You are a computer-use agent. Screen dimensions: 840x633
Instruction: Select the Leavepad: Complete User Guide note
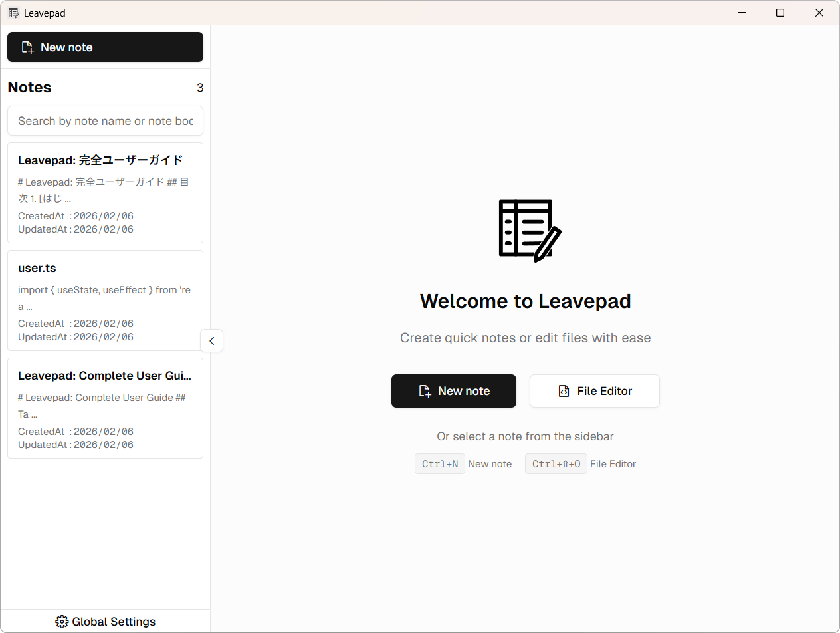pos(105,408)
